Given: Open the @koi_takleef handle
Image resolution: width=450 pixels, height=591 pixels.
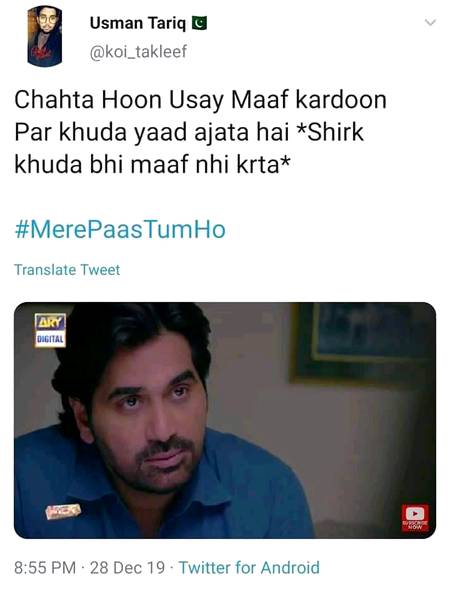Looking at the screenshot, I should click(138, 52).
